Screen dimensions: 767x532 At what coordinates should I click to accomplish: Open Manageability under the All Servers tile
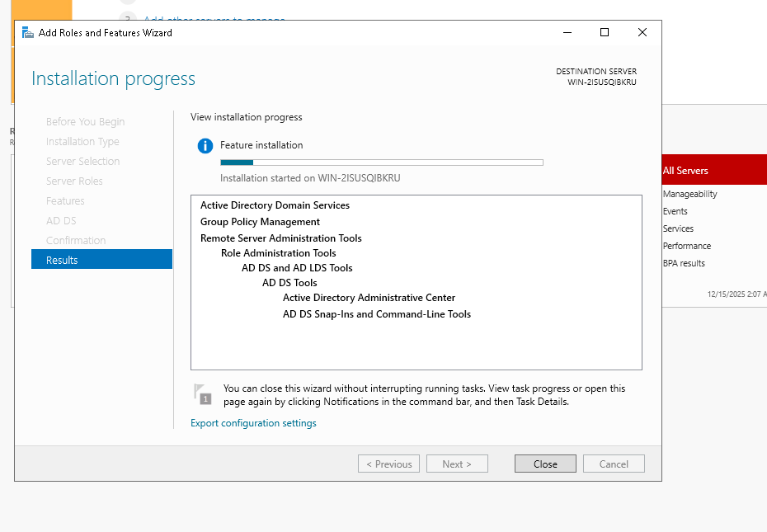(689, 194)
